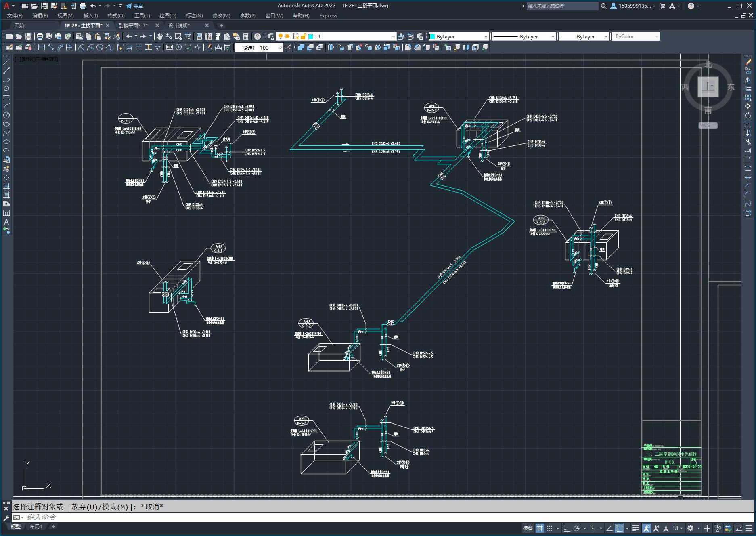Switch to the 布局1 layout tab
This screenshot has height=536, width=756.
(x=36, y=526)
